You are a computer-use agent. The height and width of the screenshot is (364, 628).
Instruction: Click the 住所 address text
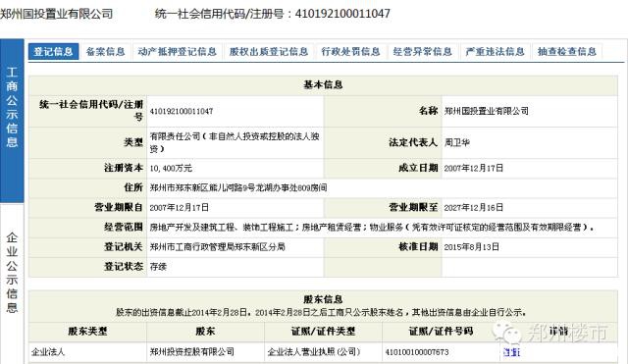tap(238, 187)
